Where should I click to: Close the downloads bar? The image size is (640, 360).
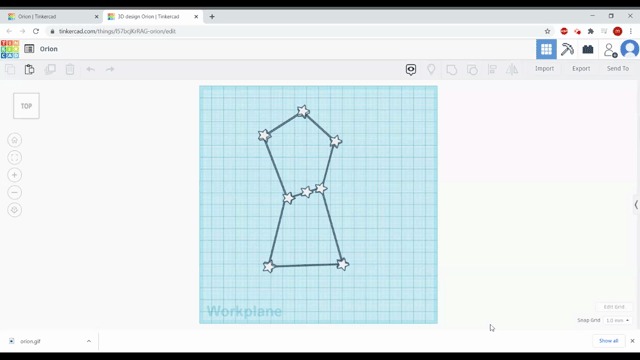[632, 341]
